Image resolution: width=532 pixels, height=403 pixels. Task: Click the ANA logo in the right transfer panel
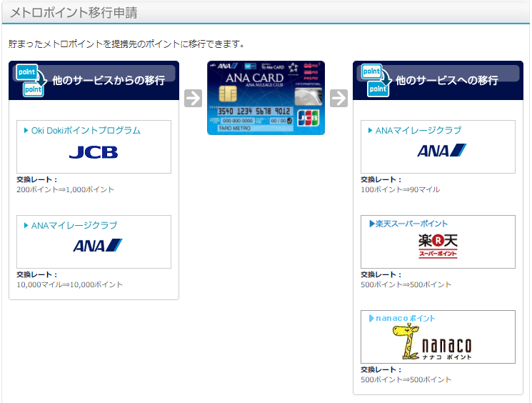coord(441,150)
